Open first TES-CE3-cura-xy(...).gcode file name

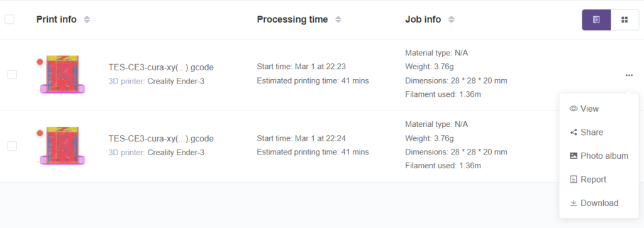(x=161, y=67)
